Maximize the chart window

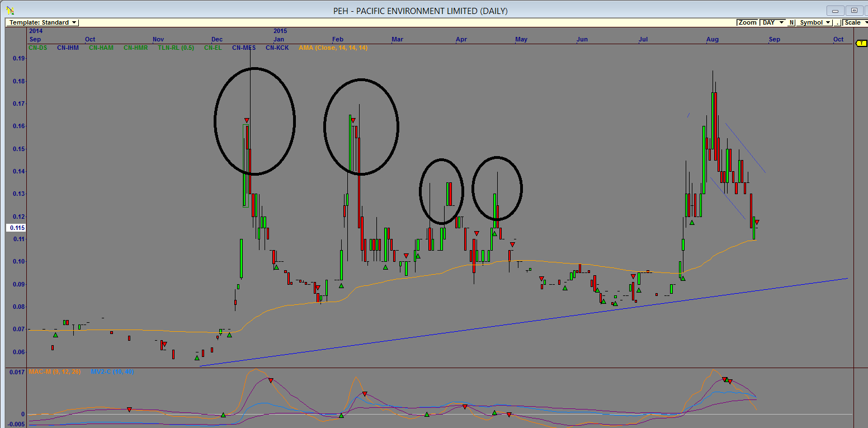pyautogui.click(x=854, y=10)
